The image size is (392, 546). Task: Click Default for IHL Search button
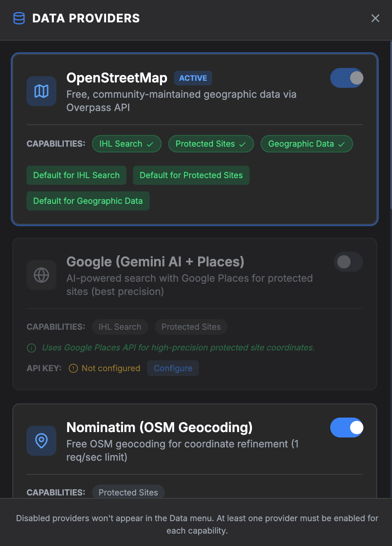tap(76, 175)
